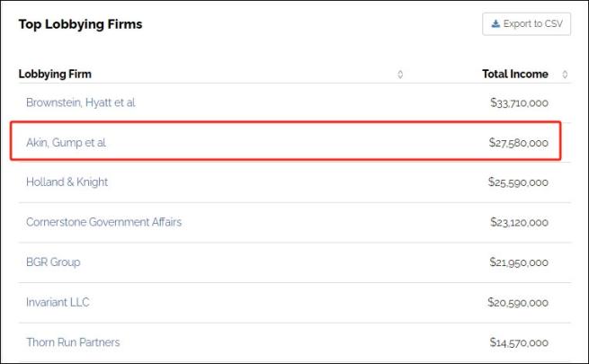Viewport: 589px width, 364px height.
Task: Click the $21,950,000 income value
Action: tap(519, 262)
